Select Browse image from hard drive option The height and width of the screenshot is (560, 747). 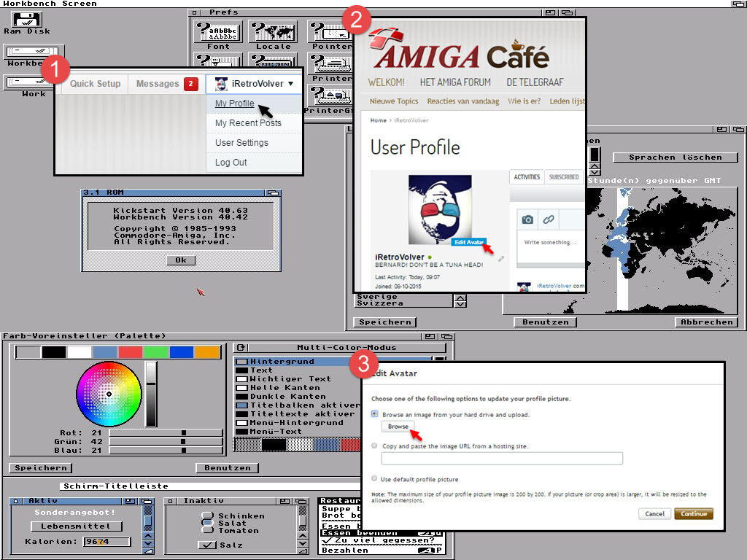point(374,414)
